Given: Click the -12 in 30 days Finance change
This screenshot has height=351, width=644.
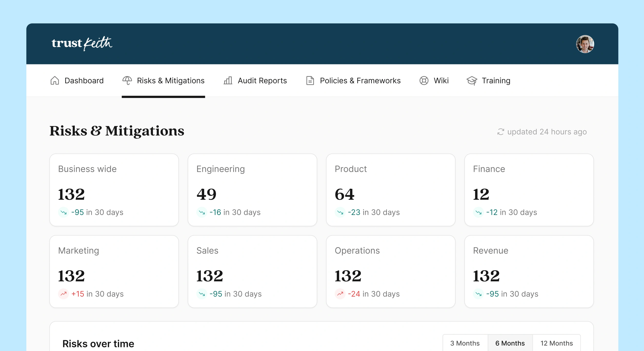Looking at the screenshot, I should (x=512, y=212).
